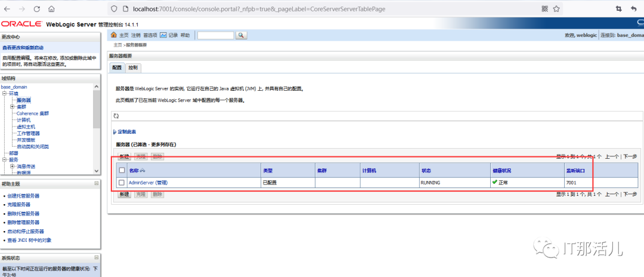
Task: Open 首选项 preferences
Action: pos(150,35)
